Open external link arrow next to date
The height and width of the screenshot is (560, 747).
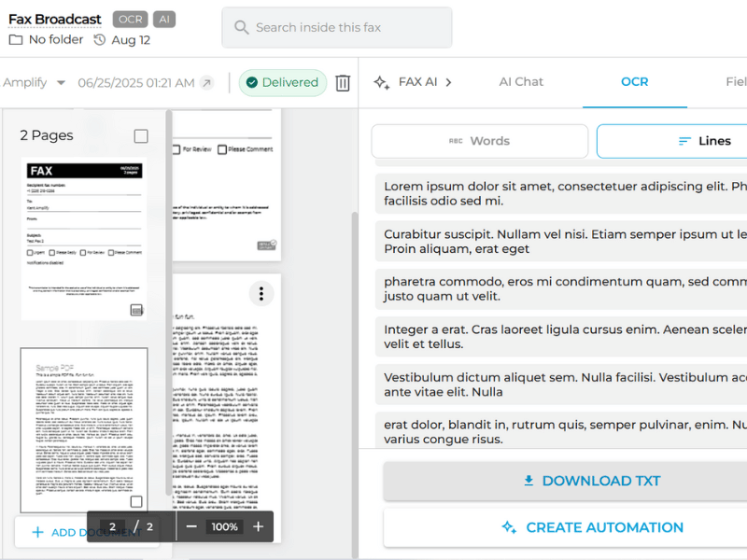[206, 83]
